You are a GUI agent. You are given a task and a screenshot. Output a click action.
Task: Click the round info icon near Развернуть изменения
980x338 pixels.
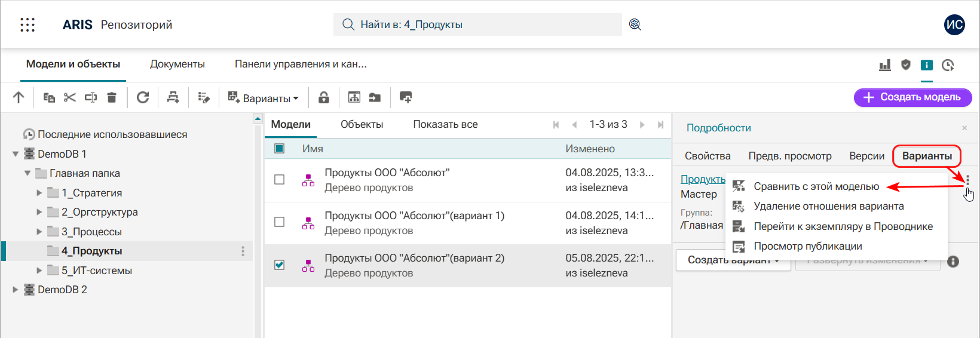pos(953,262)
